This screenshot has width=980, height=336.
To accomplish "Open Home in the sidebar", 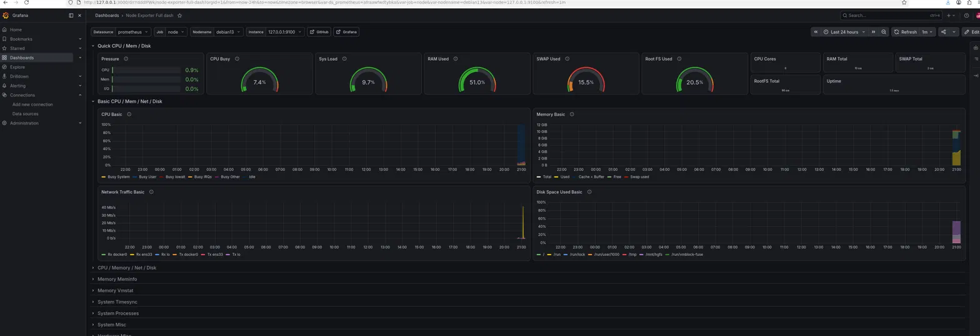I will (x=16, y=29).
